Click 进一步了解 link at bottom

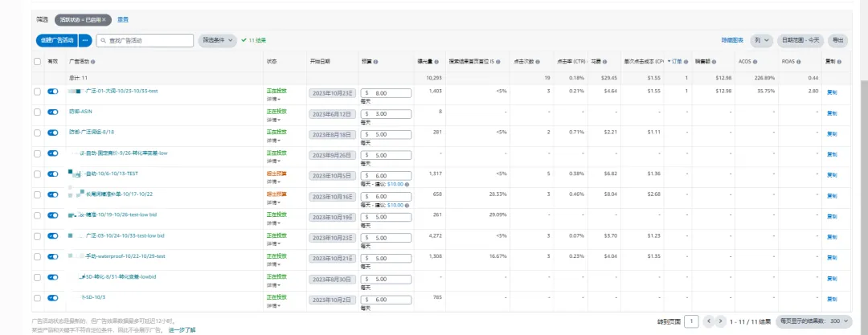coord(182,330)
